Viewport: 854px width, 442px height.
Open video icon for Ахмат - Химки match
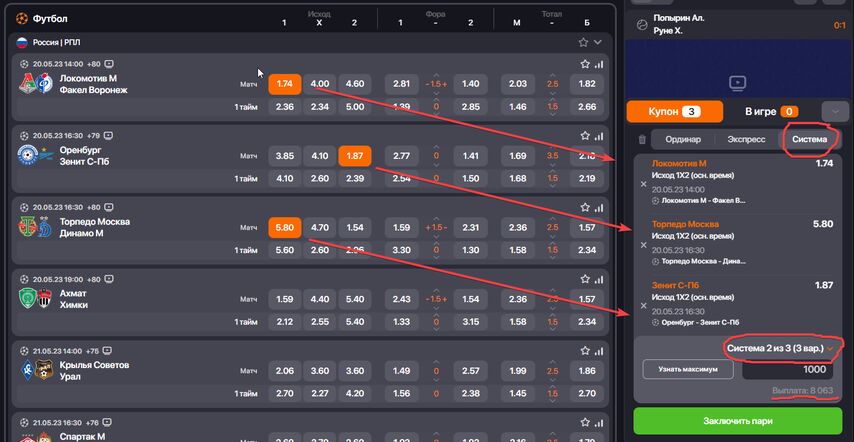(109, 279)
